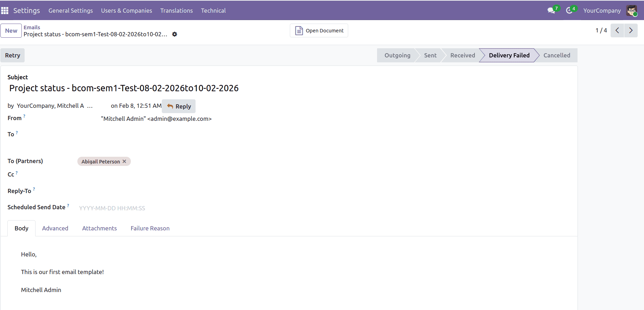Set status to Received

463,55
